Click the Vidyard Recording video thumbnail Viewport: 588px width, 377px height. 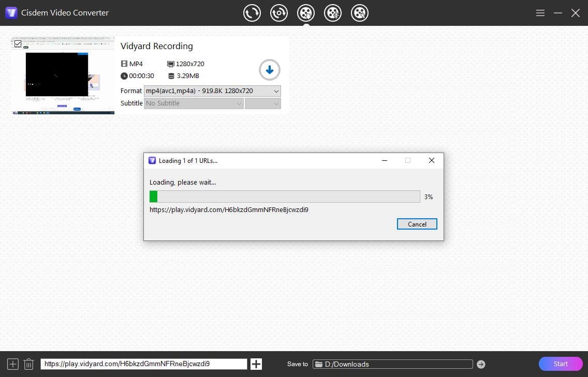click(63, 76)
